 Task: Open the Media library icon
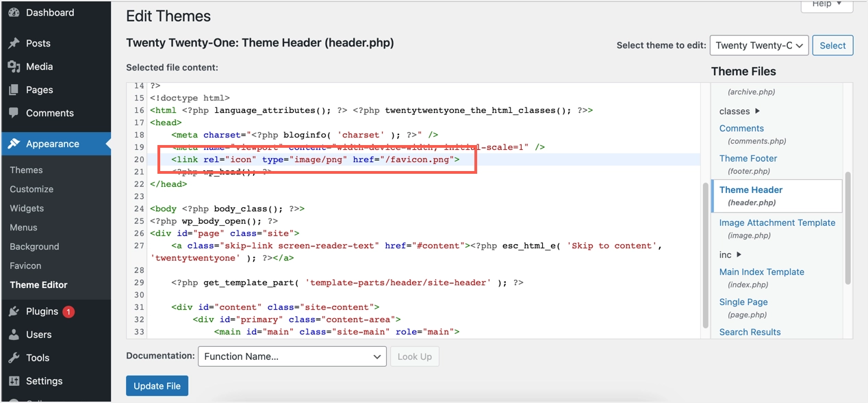[14, 66]
